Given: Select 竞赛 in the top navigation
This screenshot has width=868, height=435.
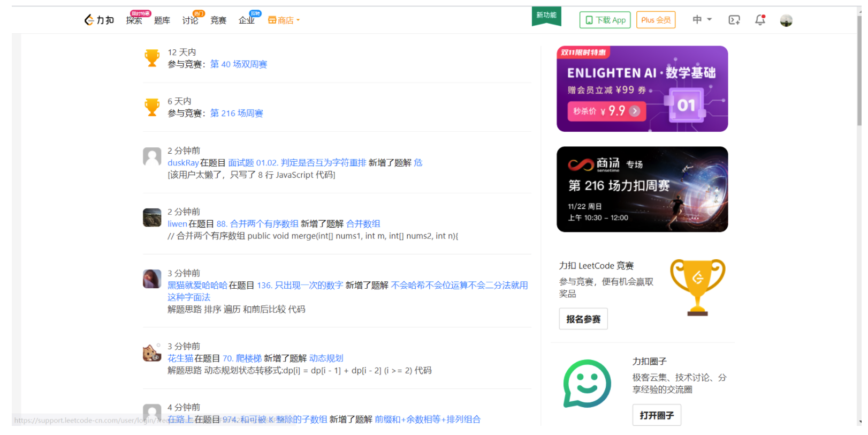Looking at the screenshot, I should 218,20.
